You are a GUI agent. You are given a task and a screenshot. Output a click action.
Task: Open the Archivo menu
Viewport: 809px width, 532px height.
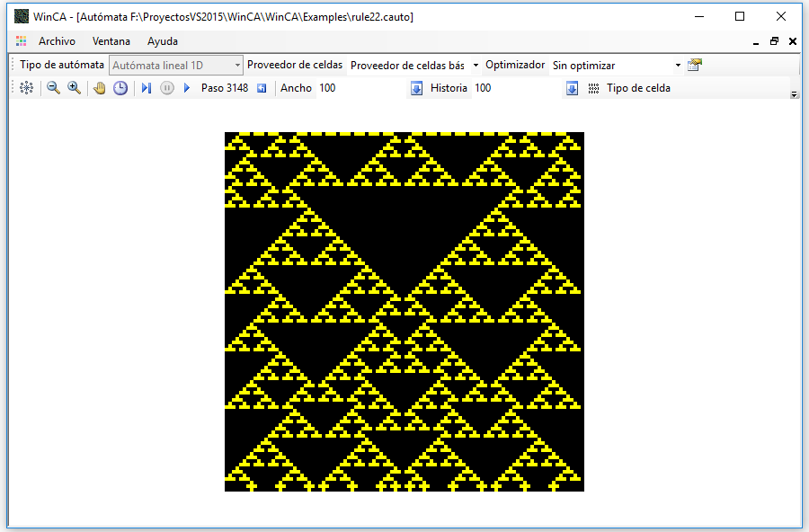click(x=57, y=41)
